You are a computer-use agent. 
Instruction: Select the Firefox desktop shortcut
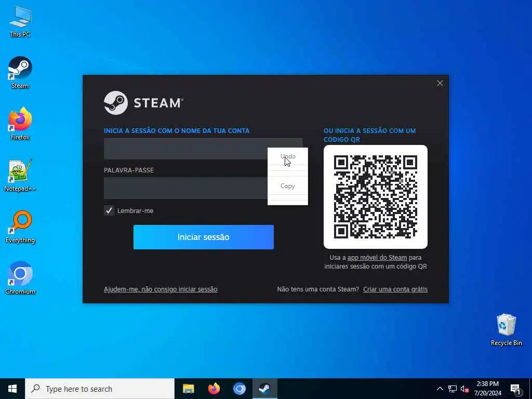(x=20, y=124)
